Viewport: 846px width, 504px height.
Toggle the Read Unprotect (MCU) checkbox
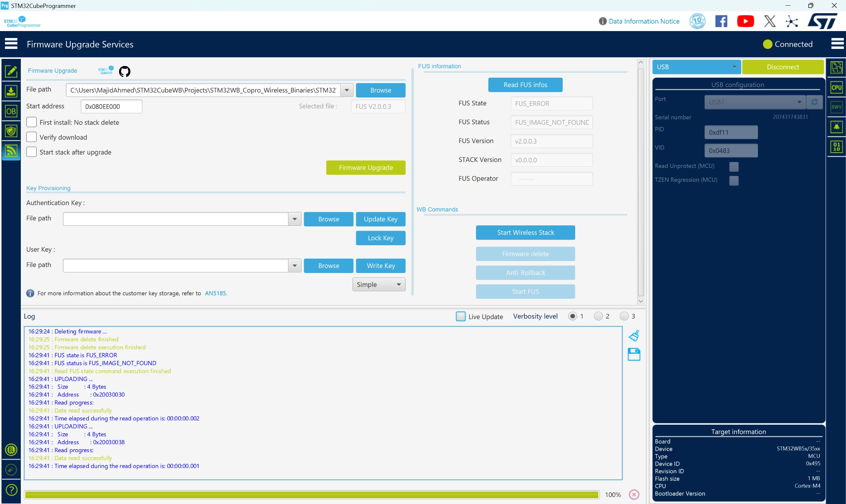tap(734, 167)
